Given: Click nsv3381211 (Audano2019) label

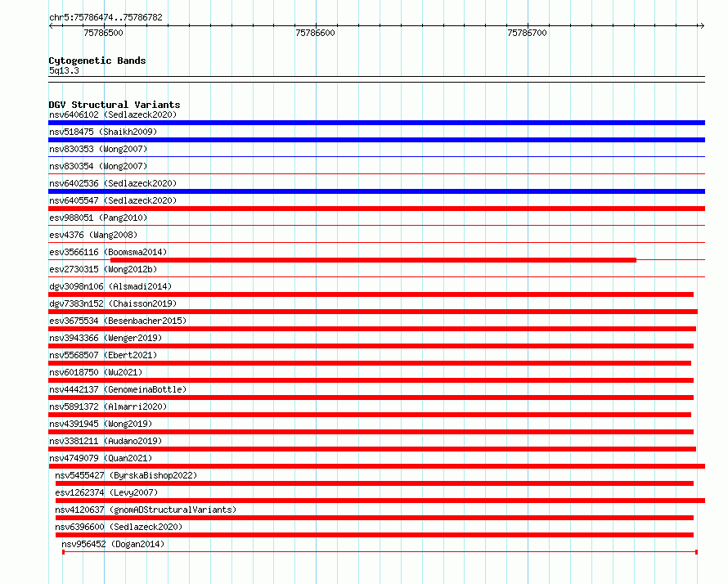Looking at the screenshot, I should [106, 441].
